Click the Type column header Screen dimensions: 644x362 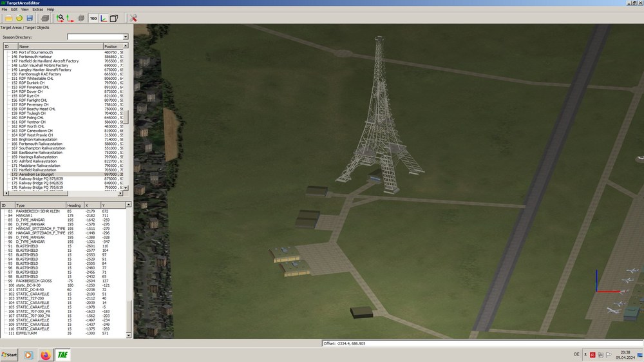click(x=40, y=205)
